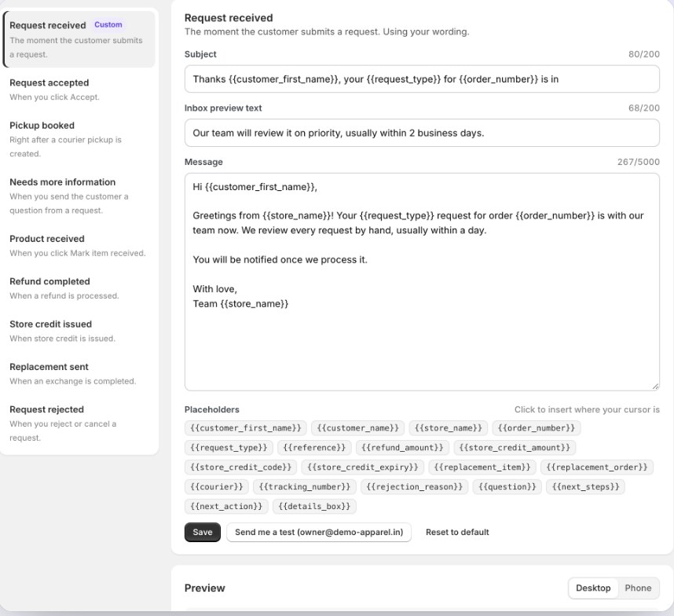Save the email template
This screenshot has height=616, width=674.
[203, 532]
